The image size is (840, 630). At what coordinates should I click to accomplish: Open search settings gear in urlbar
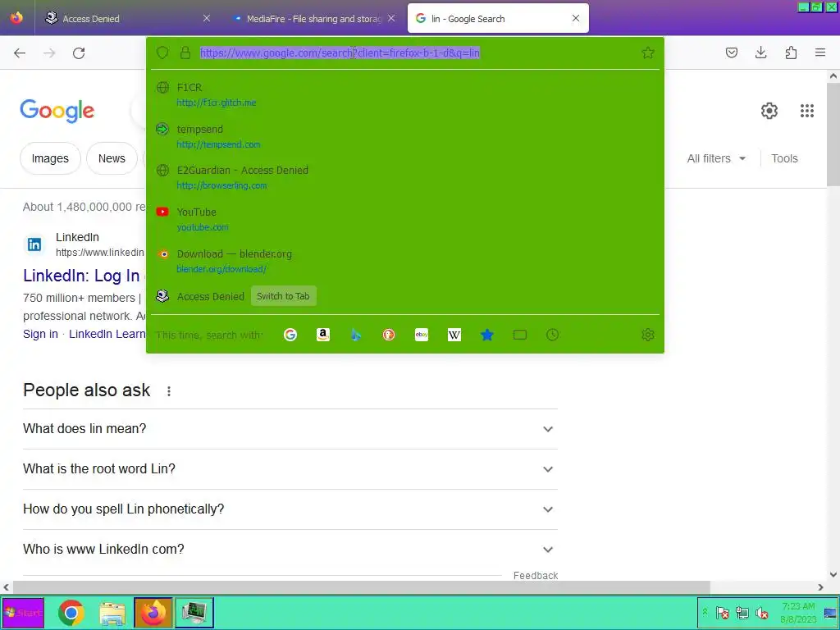tap(648, 335)
